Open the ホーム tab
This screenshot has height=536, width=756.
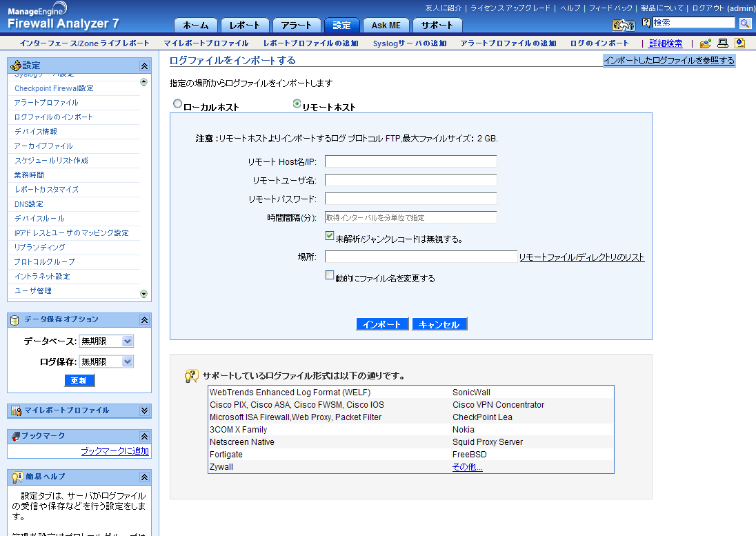[196, 26]
